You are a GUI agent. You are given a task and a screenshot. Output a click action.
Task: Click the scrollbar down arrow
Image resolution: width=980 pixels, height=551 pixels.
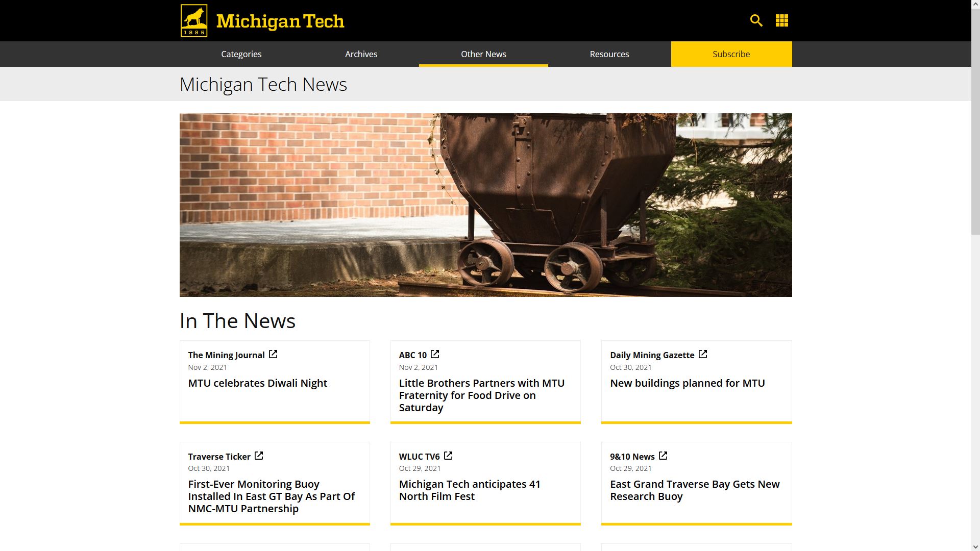975,546
